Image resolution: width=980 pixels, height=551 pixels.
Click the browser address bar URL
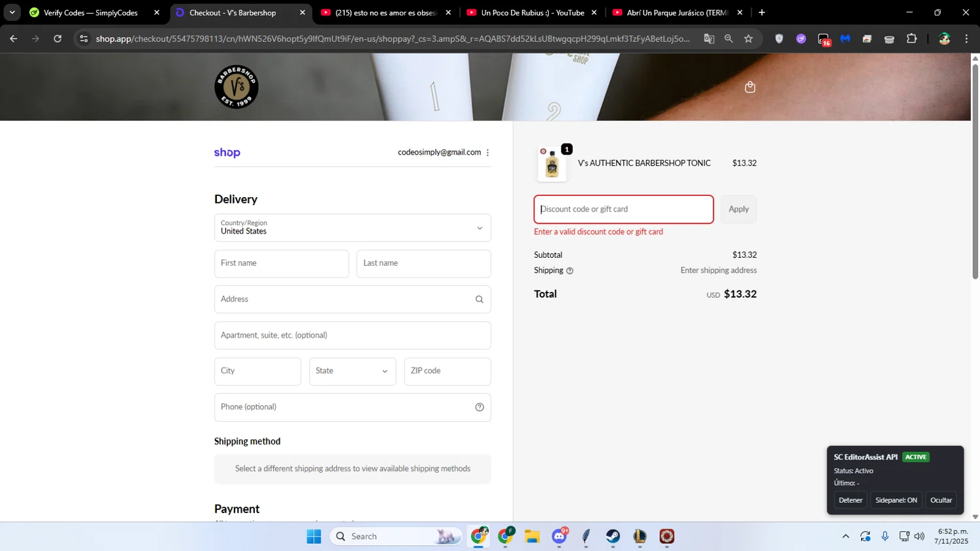pyautogui.click(x=392, y=39)
